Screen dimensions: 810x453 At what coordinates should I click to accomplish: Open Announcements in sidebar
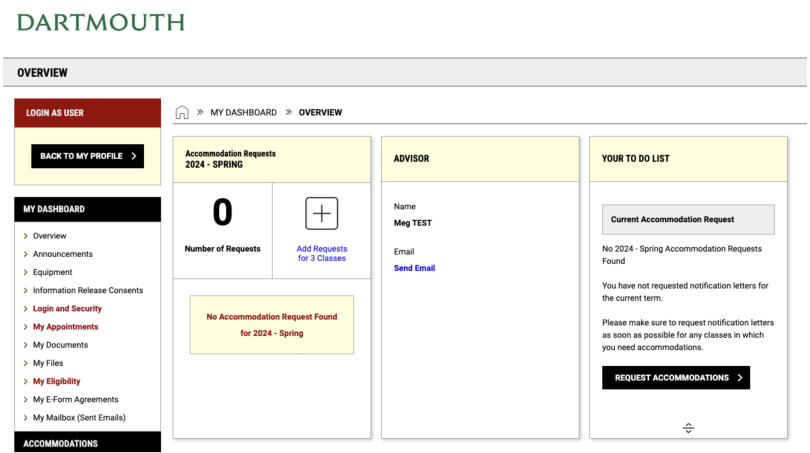(63, 254)
